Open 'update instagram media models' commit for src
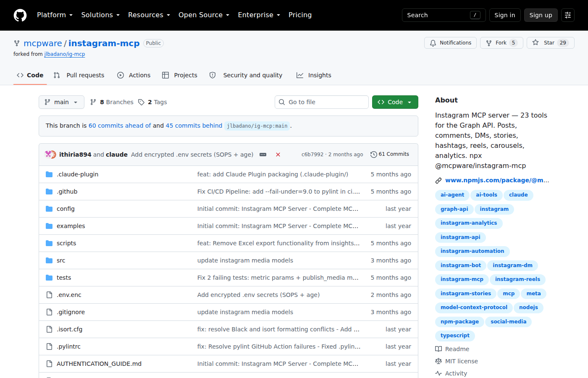This screenshot has width=588, height=378. click(245, 260)
